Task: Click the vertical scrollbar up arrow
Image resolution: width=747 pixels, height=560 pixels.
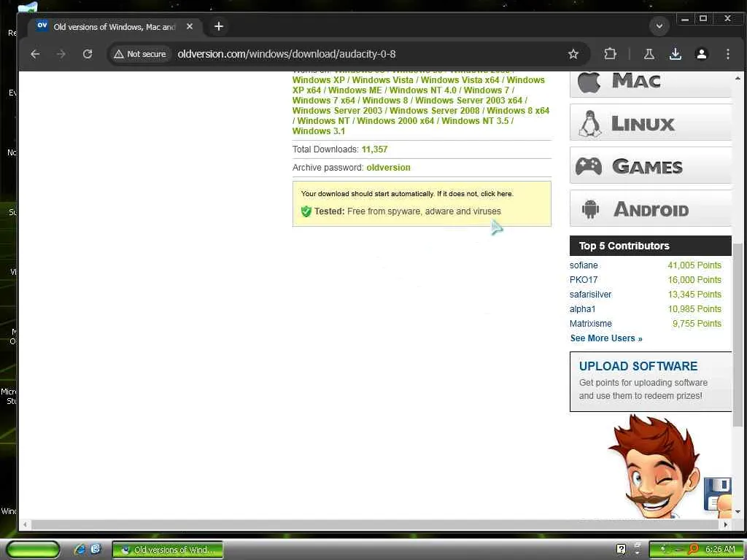Action: coord(738,77)
